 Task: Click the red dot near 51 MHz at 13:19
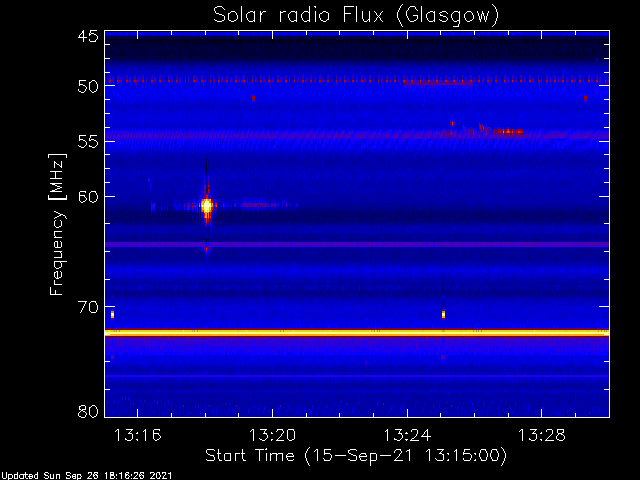pyautogui.click(x=253, y=98)
